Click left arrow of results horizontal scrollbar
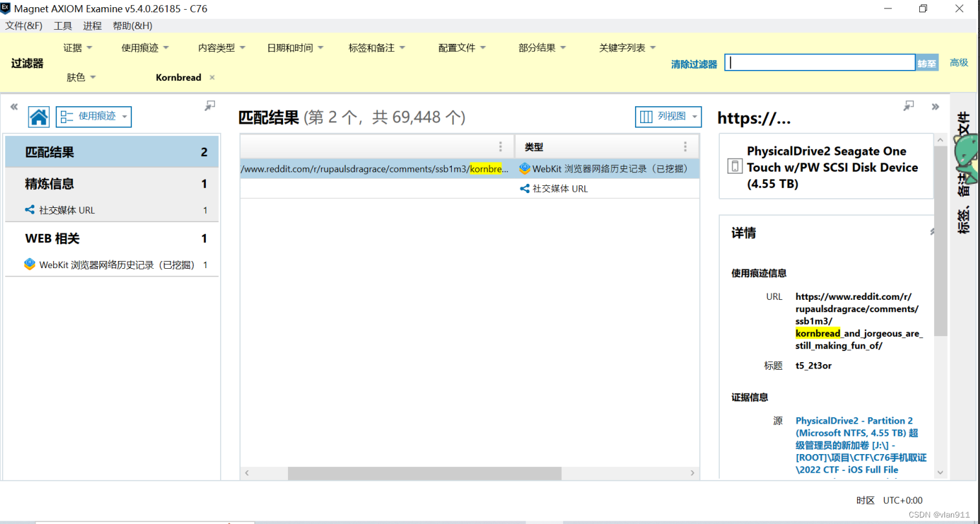Viewport: 980px width, 524px height. (247, 473)
